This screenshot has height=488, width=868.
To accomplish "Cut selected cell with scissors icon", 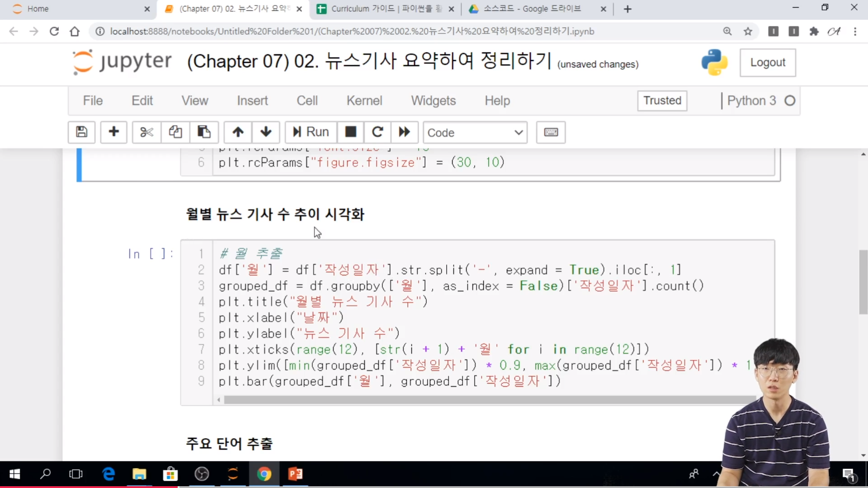I will click(146, 132).
